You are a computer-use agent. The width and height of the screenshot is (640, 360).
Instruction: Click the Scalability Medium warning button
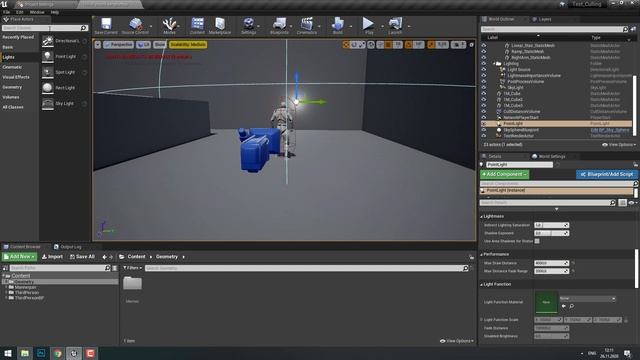pos(188,44)
